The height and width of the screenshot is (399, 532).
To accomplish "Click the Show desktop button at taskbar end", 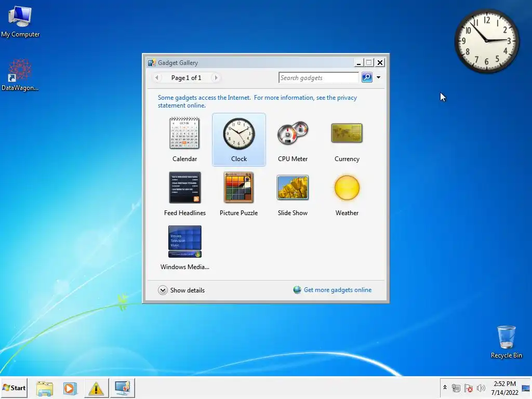I will click(527, 388).
